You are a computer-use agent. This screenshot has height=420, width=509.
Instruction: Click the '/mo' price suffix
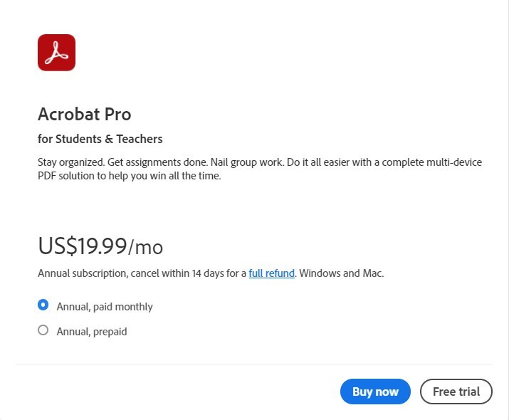[146, 248]
